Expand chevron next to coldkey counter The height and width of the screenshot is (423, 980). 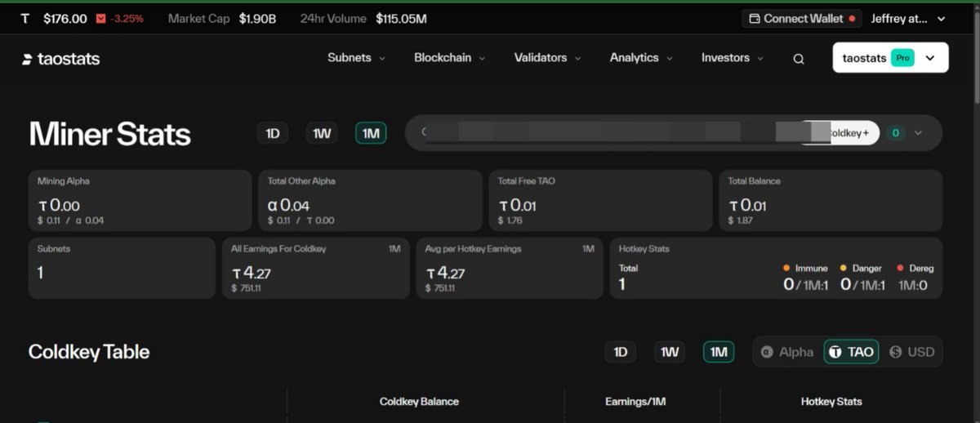(x=918, y=132)
